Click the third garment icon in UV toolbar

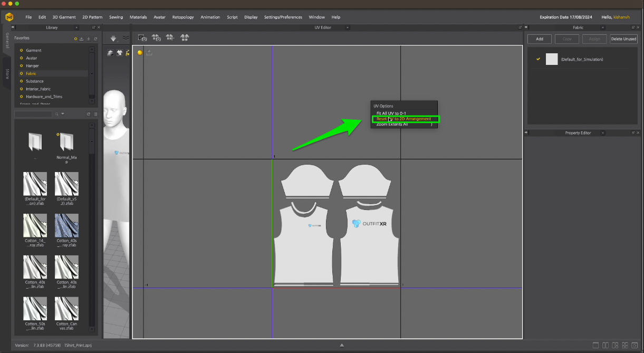(x=170, y=37)
